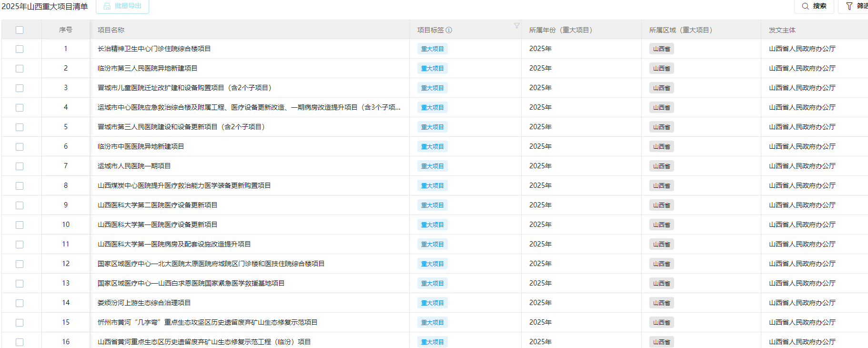Open the filter funnel in 项目标签 column
This screenshot has width=868, height=348.
tap(516, 26)
